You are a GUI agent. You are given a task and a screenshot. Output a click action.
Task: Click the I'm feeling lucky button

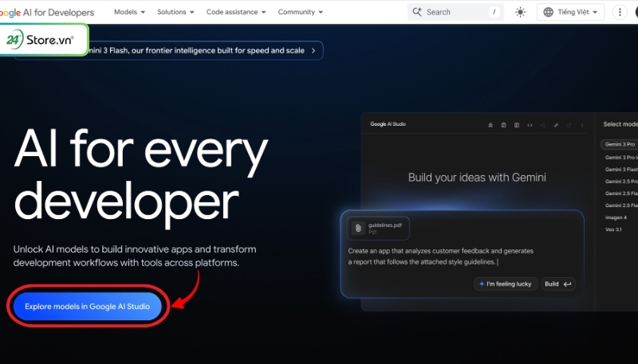tap(506, 284)
